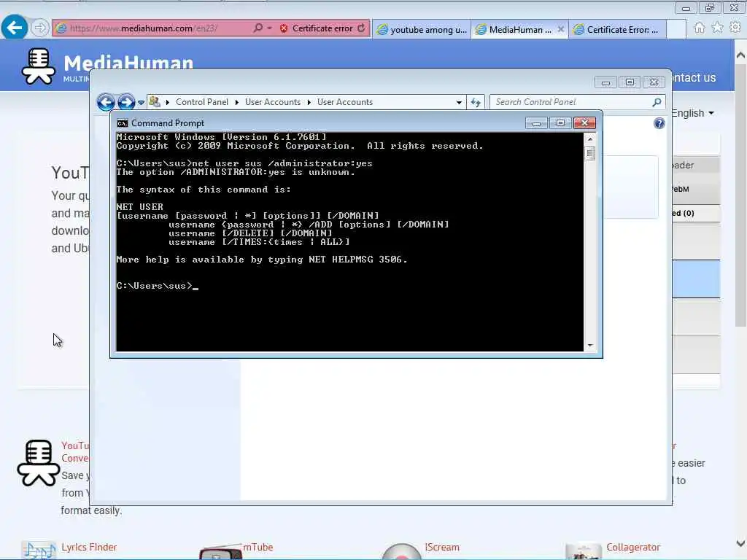The height and width of the screenshot is (560, 747).
Task: Click the browser Back arrow button
Action: pyautogui.click(x=14, y=28)
